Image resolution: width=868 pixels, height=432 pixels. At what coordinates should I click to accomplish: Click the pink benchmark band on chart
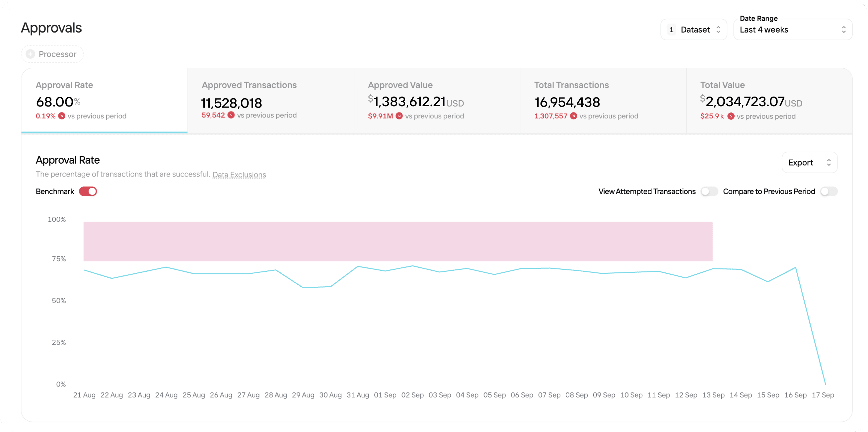398,241
